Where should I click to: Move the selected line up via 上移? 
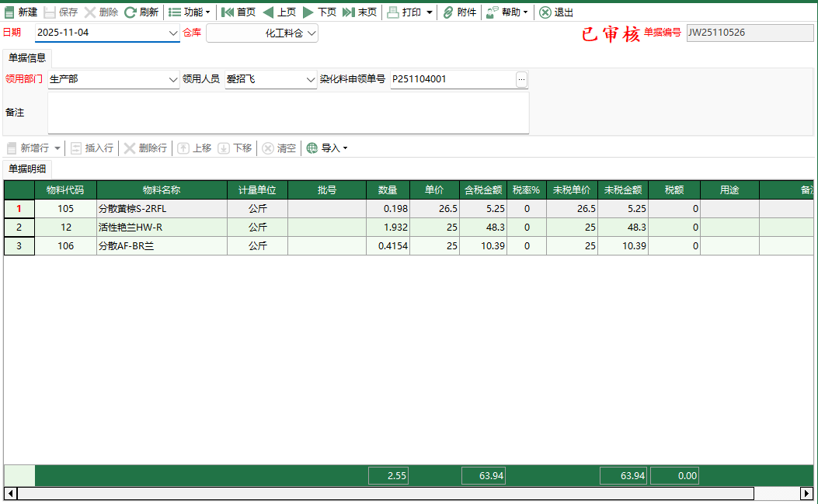point(193,148)
